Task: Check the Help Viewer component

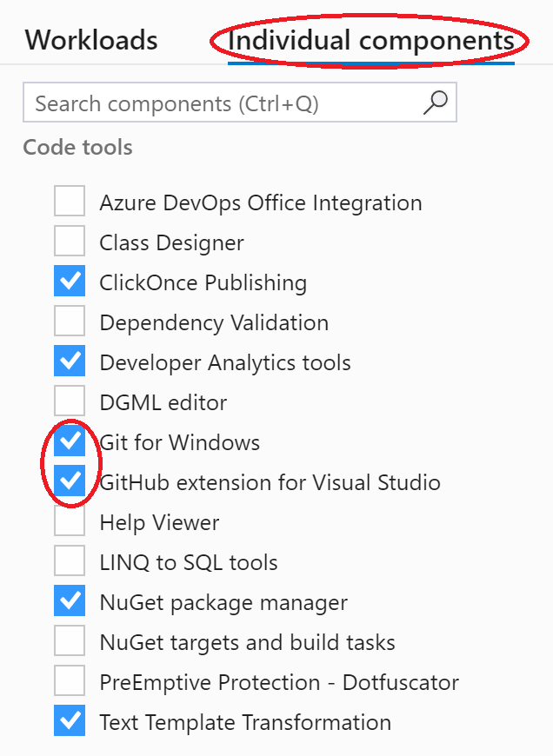Action: [x=70, y=522]
